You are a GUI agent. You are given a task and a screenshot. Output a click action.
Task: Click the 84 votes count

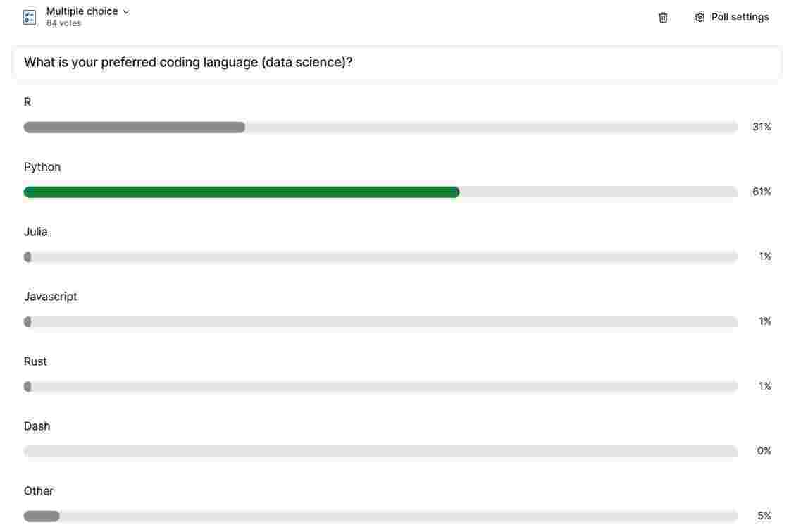63,23
